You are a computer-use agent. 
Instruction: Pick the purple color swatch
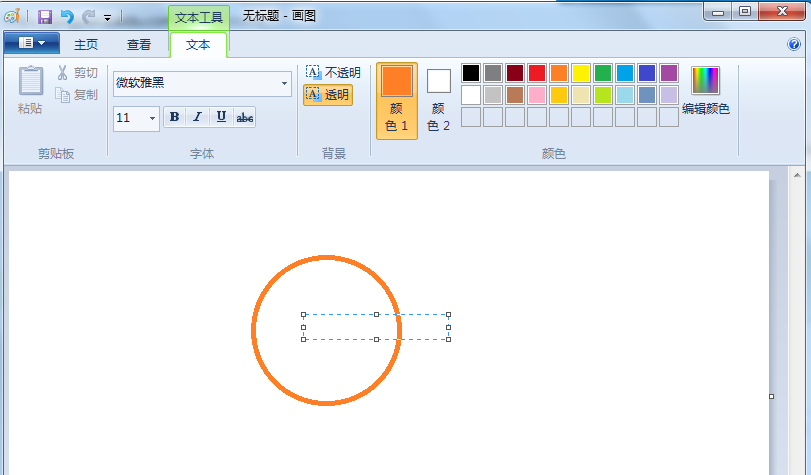(x=669, y=73)
